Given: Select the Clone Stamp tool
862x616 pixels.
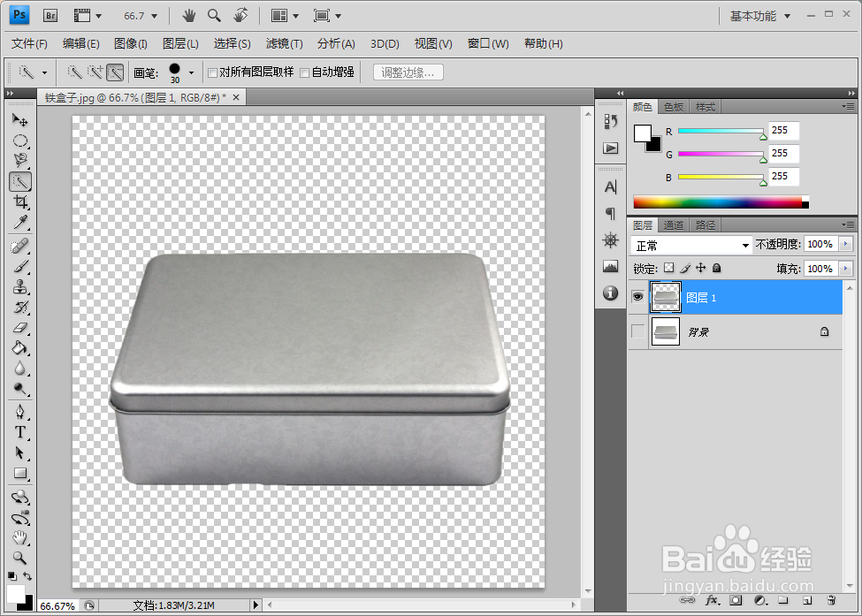Looking at the screenshot, I should (x=19, y=286).
